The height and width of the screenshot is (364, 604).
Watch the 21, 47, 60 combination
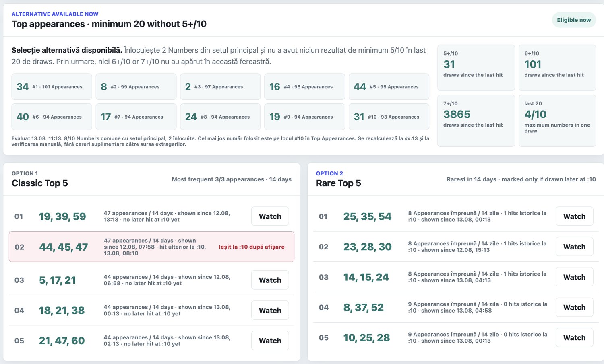(270, 341)
